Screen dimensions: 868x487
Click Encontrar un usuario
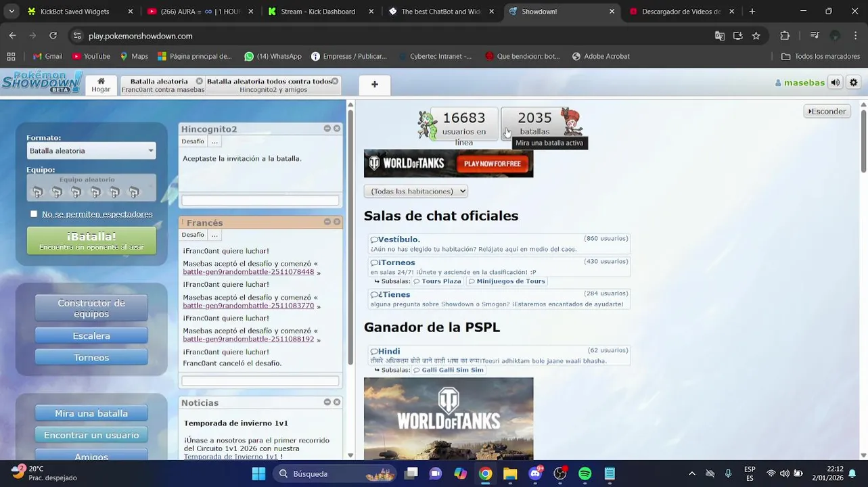[91, 435]
